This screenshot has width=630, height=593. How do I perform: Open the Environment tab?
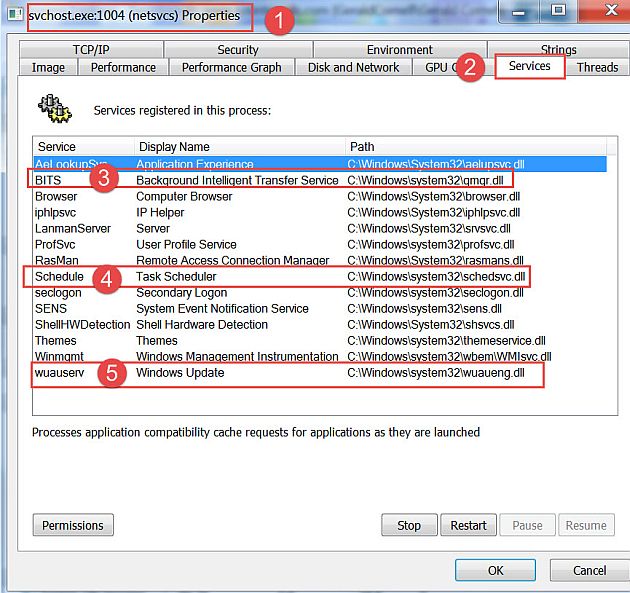(400, 49)
